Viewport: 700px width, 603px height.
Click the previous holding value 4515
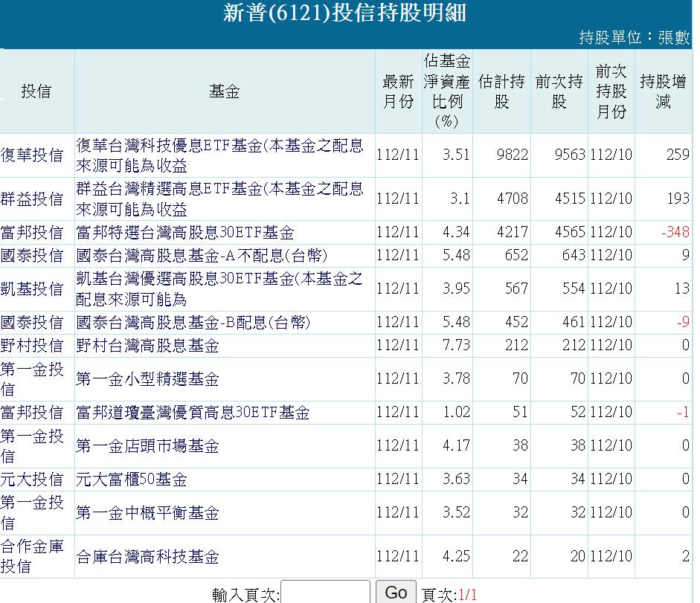click(570, 199)
